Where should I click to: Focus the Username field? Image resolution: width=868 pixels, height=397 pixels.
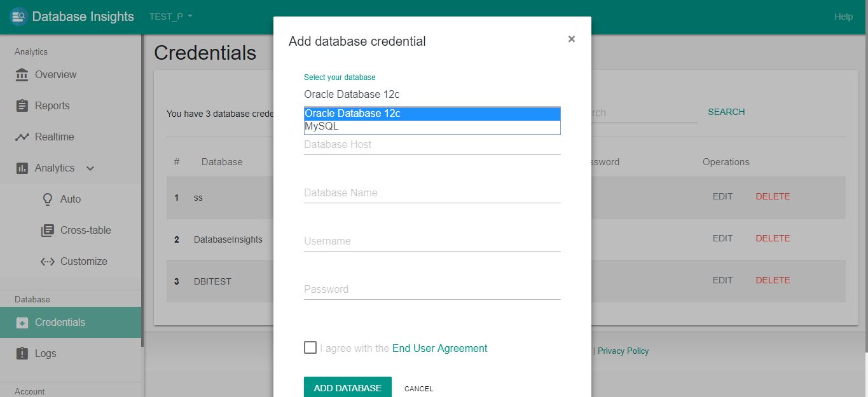(432, 241)
